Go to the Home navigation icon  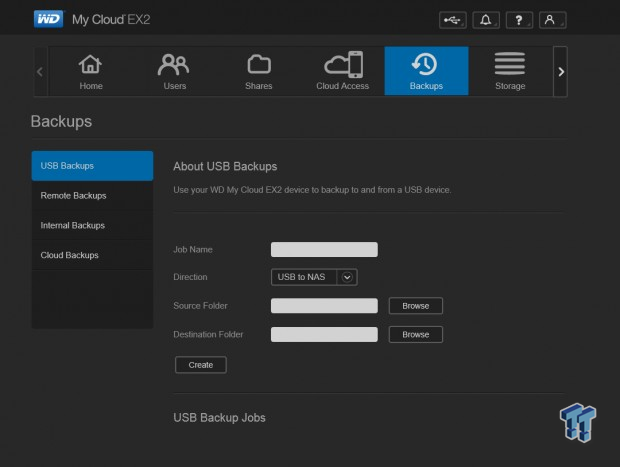coord(91,71)
